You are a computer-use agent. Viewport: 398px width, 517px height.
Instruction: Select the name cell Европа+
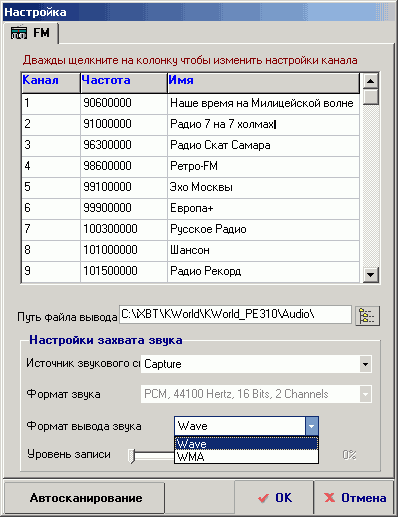pos(263,209)
